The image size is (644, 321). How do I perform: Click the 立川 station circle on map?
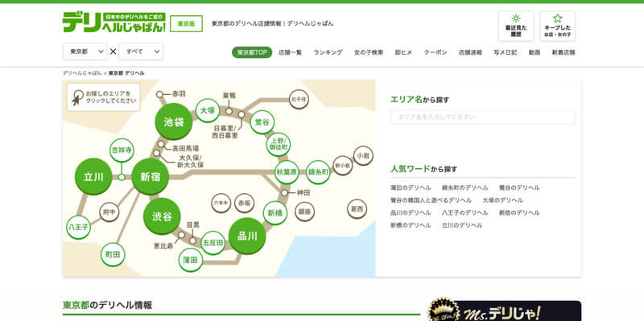(x=93, y=176)
